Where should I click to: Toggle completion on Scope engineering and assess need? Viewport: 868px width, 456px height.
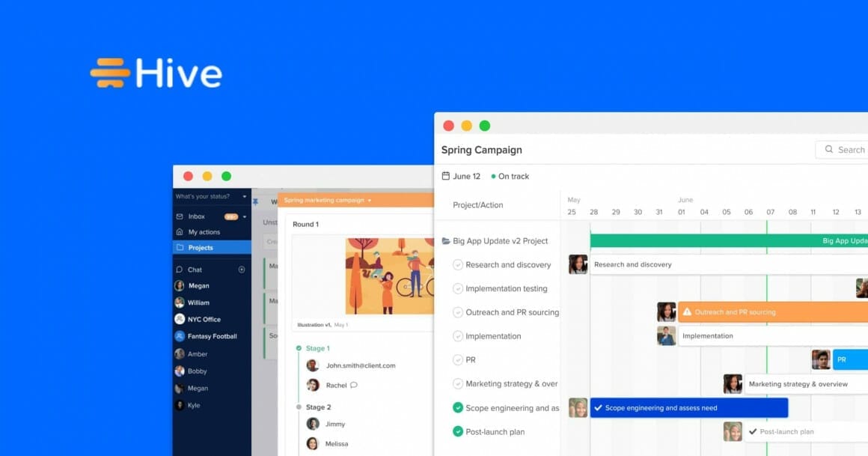point(458,408)
